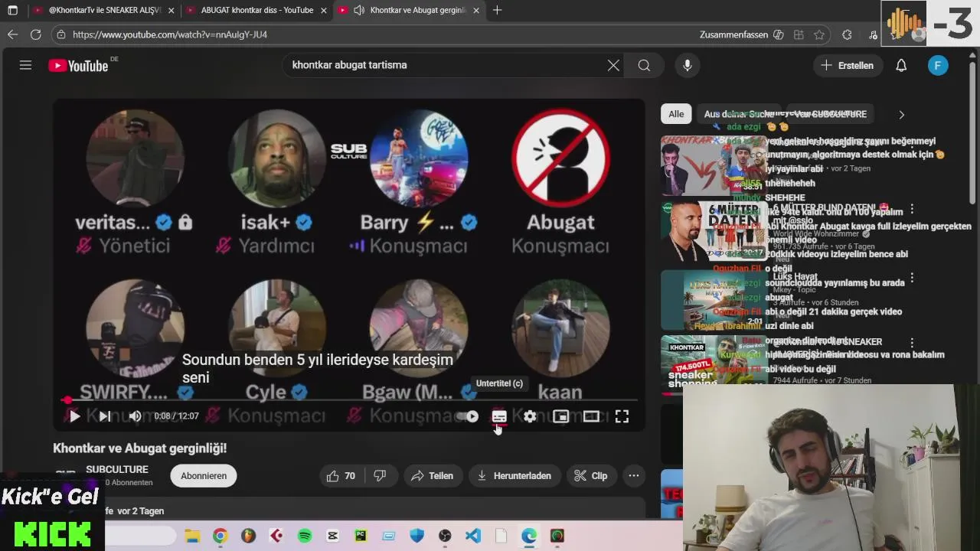Viewport: 980px width, 551px height.
Task: Open CapCut from the taskbar
Action: click(332, 536)
